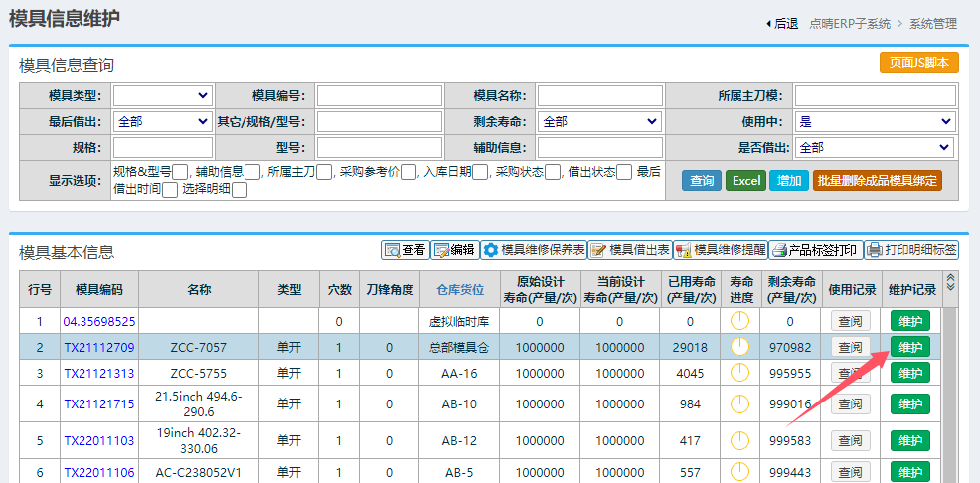Click 查阅 button for TX21112709
Viewport: 980px width, 483px height.
point(850,347)
